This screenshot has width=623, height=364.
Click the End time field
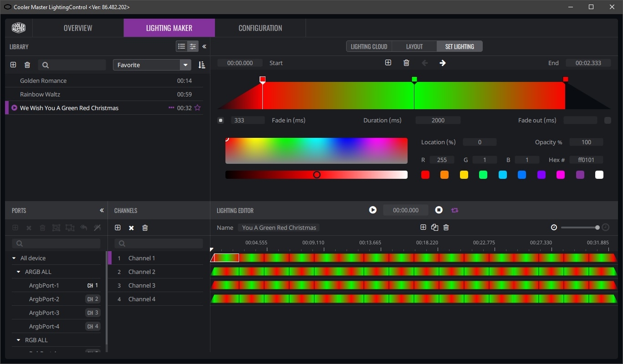point(588,63)
